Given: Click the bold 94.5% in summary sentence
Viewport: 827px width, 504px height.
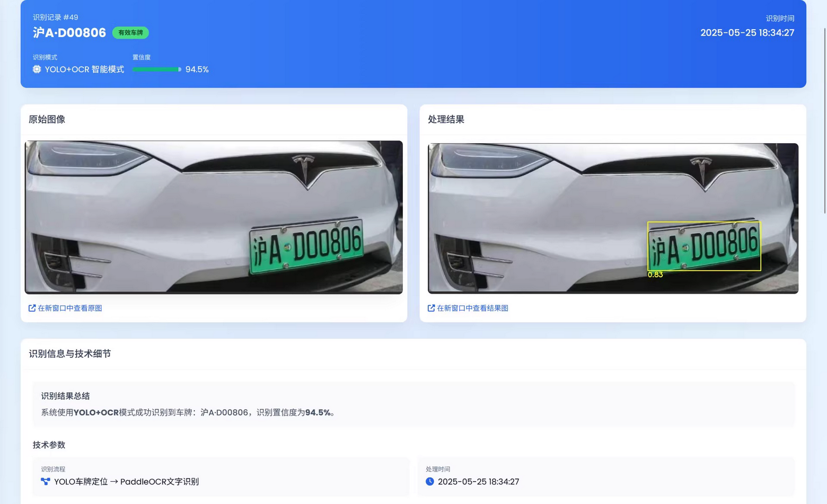Looking at the screenshot, I should [318, 412].
